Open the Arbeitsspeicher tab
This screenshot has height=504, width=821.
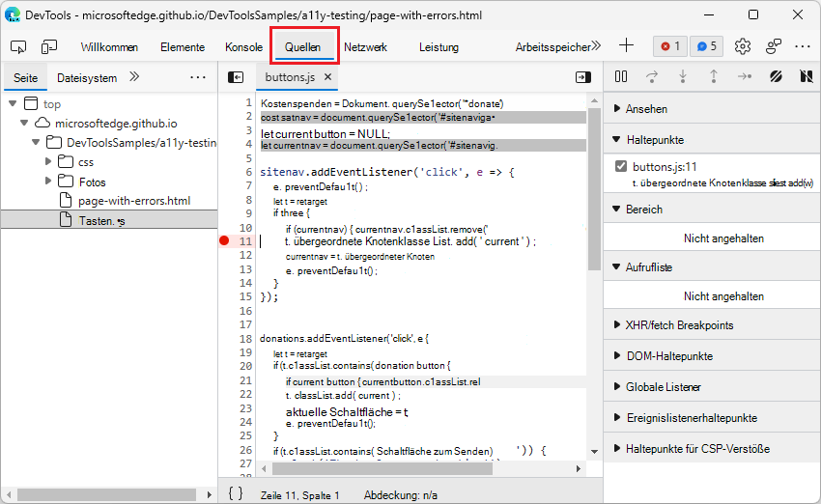pos(552,47)
